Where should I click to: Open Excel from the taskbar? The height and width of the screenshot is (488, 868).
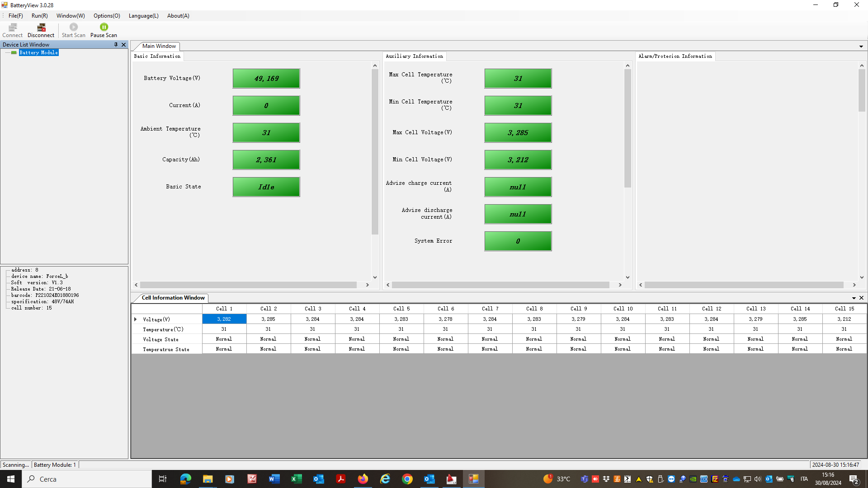coord(296,479)
